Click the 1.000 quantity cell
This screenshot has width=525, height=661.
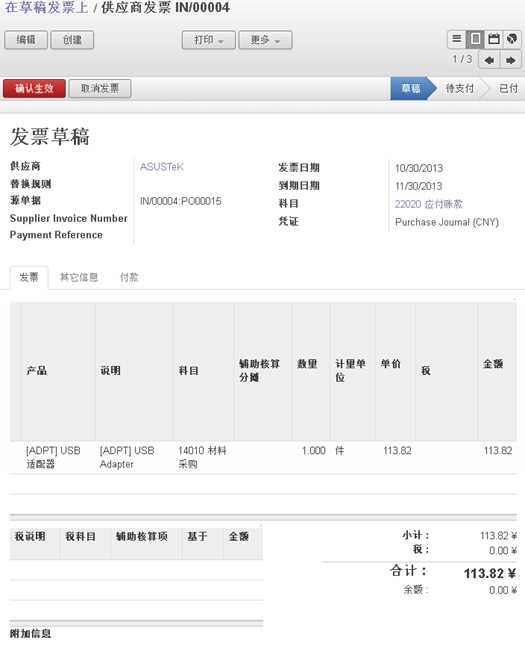[313, 451]
